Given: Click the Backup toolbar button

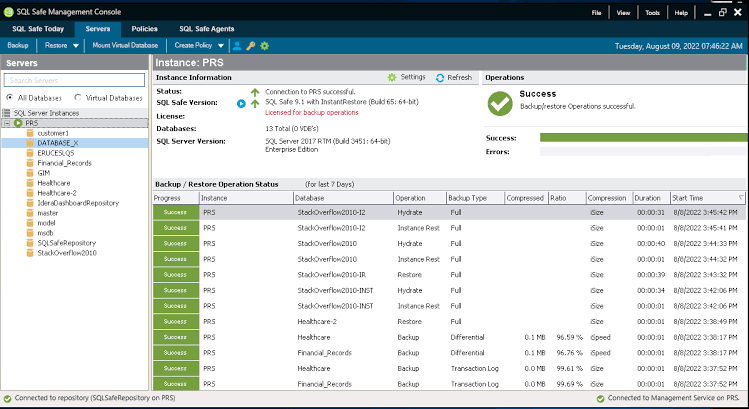Looking at the screenshot, I should pos(18,45).
